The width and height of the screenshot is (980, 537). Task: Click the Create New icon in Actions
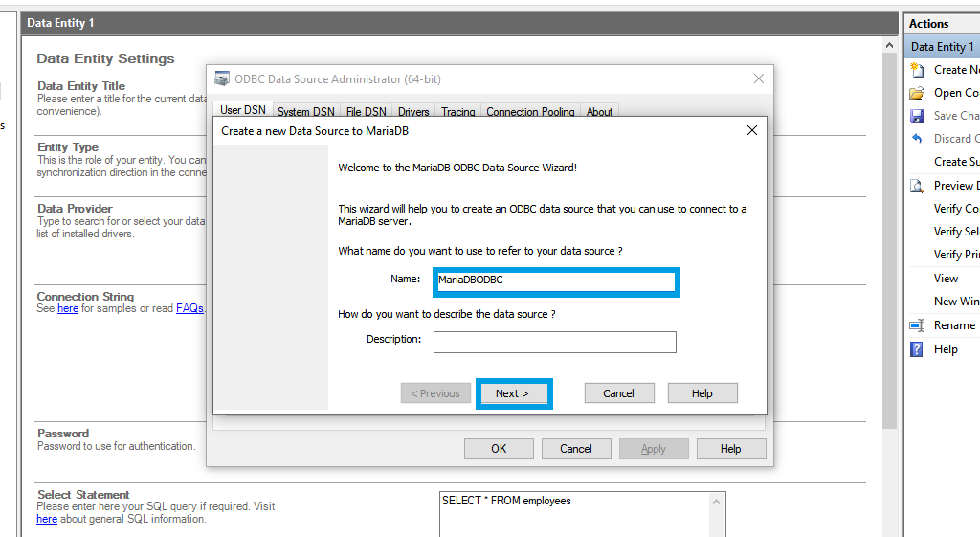pyautogui.click(x=916, y=70)
